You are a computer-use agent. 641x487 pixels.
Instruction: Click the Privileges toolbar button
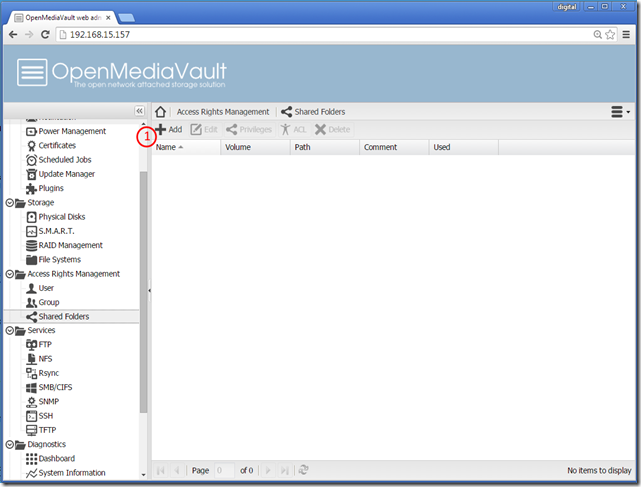tap(249, 130)
